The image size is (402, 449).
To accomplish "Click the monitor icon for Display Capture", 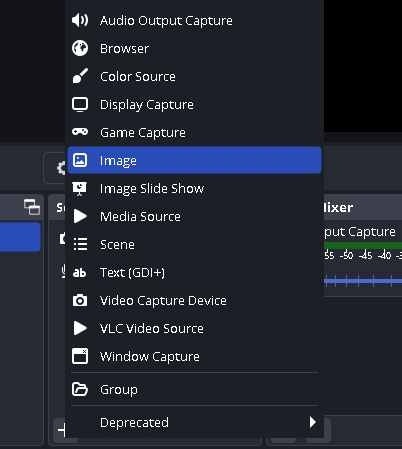I will 80,105.
